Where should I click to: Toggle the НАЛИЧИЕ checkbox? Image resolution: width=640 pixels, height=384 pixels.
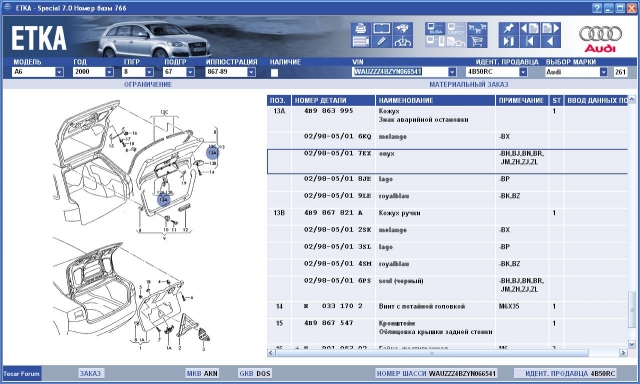(274, 73)
